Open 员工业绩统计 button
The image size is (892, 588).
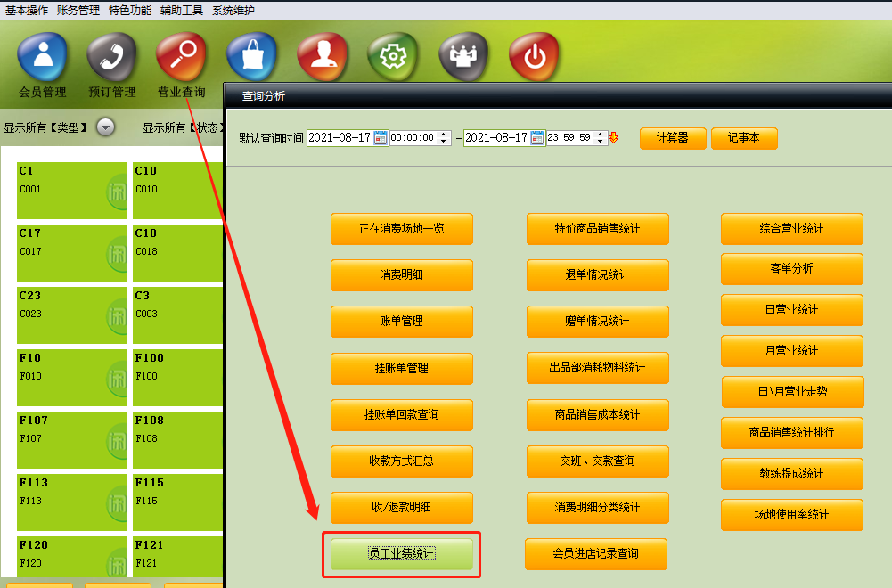(402, 554)
